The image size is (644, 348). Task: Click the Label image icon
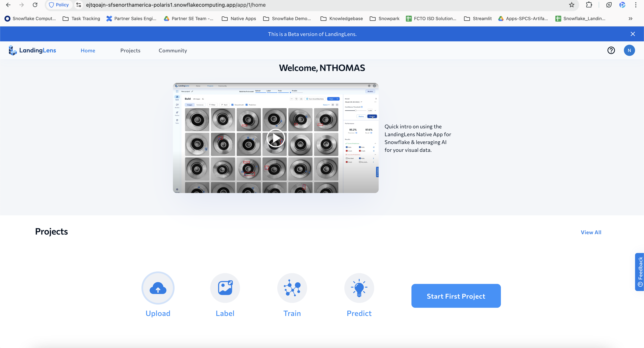click(225, 288)
